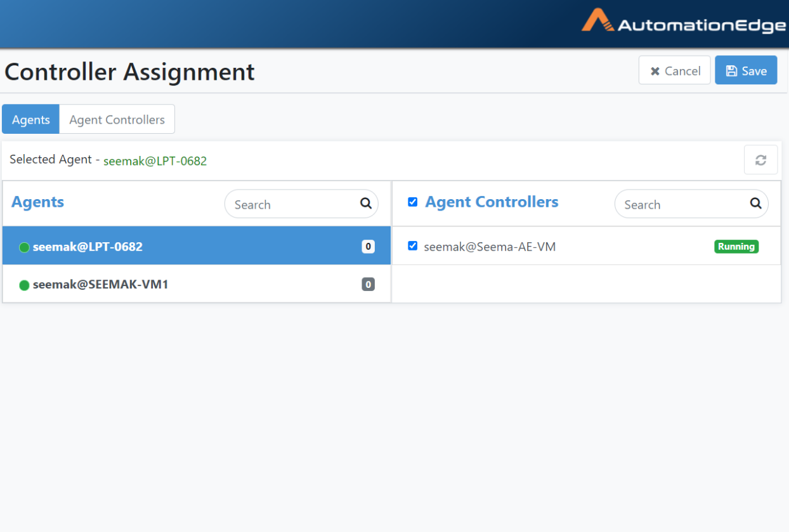Cancel the controller assignment
Screen dimensions: 789x532
674,70
